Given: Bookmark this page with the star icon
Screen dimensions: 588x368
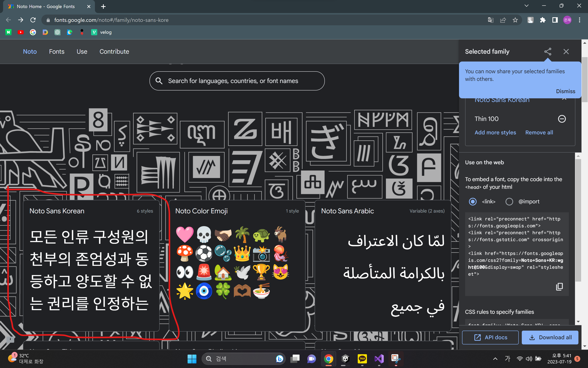Looking at the screenshot, I should point(515,20).
